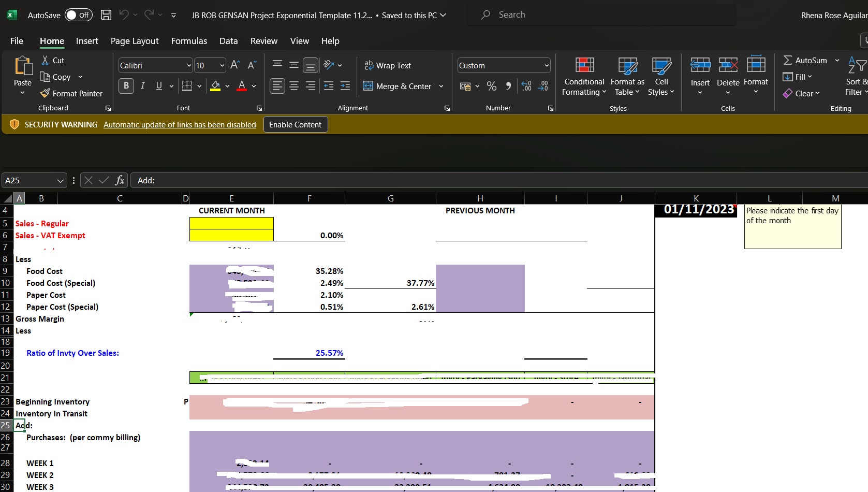Click the Enable Content button
868x492 pixels.
pos(296,124)
